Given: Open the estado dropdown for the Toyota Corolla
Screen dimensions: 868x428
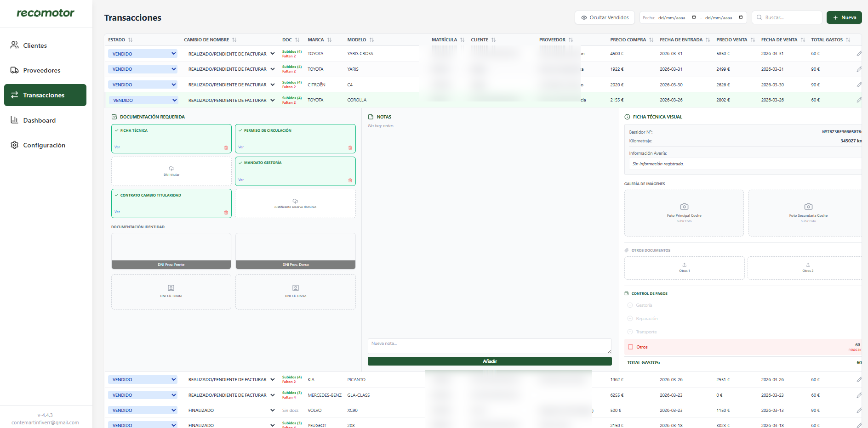Looking at the screenshot, I should (143, 100).
